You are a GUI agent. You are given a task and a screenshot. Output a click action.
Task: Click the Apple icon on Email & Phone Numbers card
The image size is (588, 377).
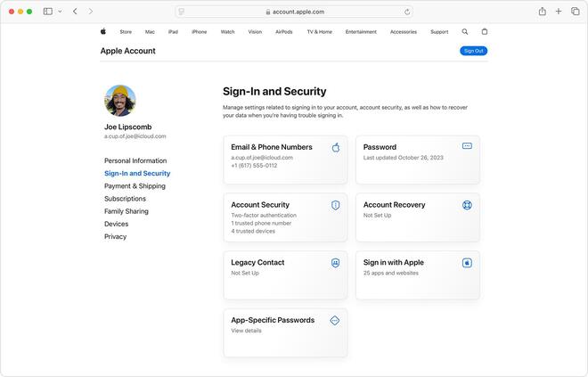pos(336,147)
